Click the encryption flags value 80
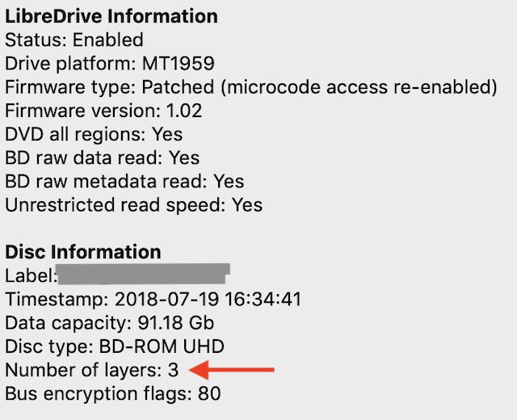This screenshot has width=517, height=420. 209,393
